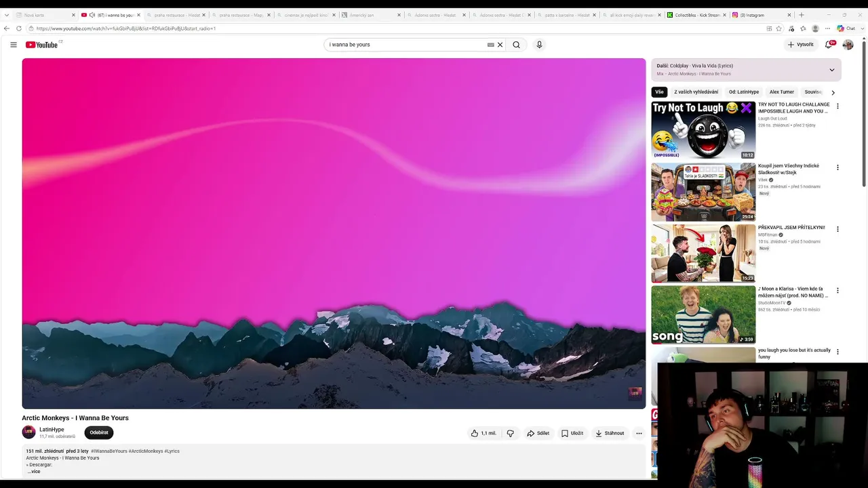Select the Od: LatinHype chip
868x488 pixels.
click(x=744, y=92)
